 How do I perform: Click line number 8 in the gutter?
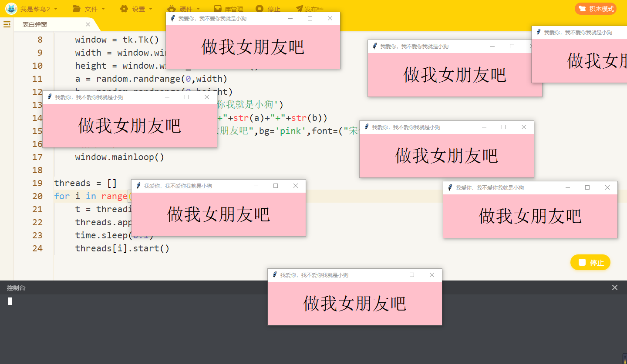point(40,40)
